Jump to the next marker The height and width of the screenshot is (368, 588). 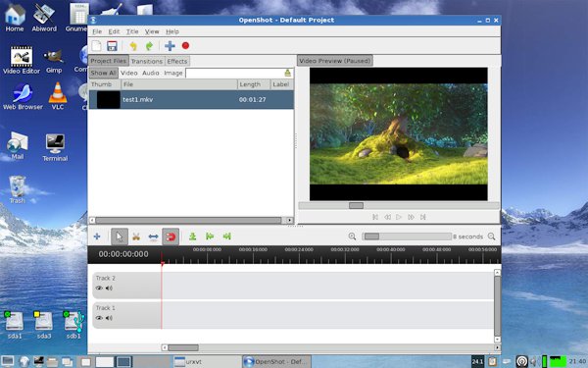pos(227,237)
